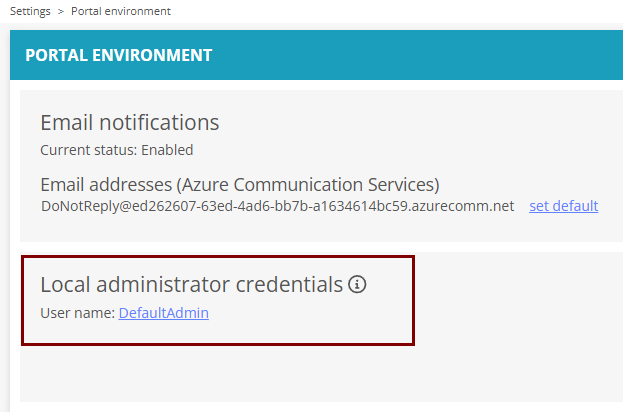This screenshot has width=623, height=412.
Task: Click the Email addresses heading text
Action: (106, 185)
